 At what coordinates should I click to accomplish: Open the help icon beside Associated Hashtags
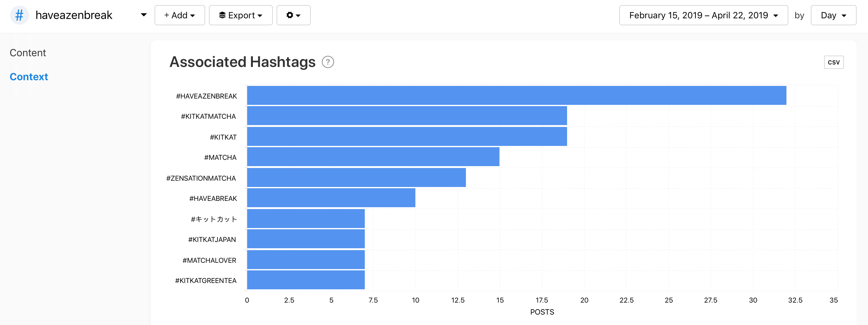327,62
